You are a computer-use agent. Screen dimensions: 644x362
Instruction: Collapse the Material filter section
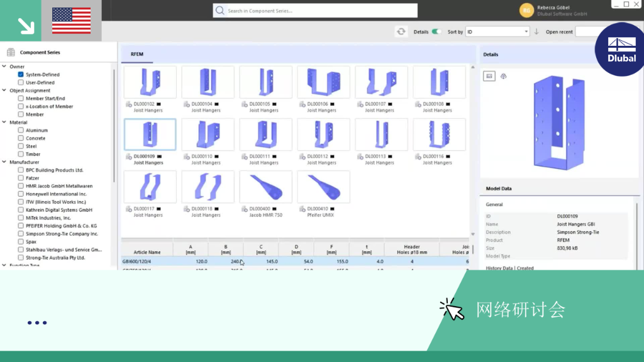click(x=4, y=122)
